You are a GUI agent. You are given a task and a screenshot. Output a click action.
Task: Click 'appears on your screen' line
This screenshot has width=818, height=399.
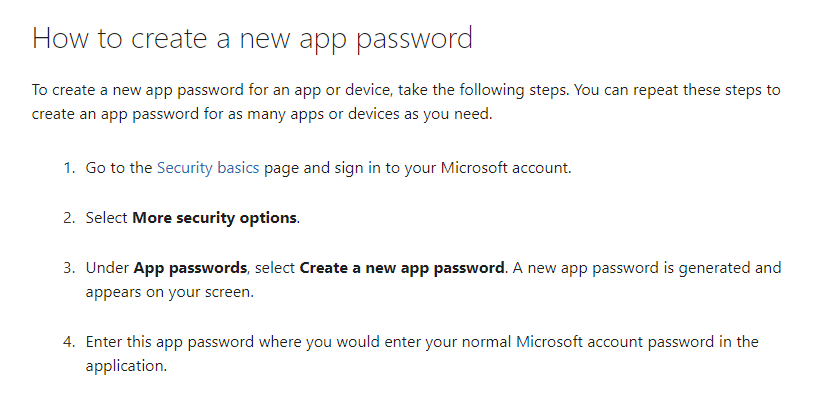(x=170, y=292)
